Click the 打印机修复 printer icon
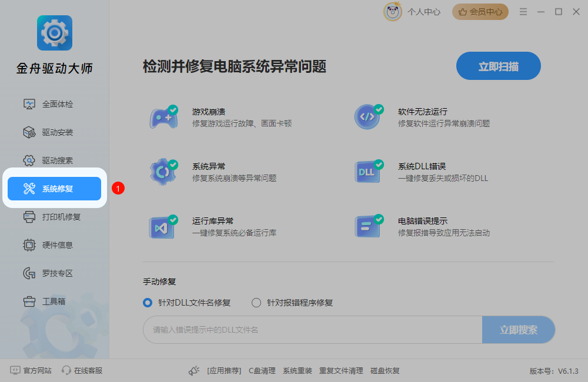588x382 pixels. pyautogui.click(x=29, y=217)
